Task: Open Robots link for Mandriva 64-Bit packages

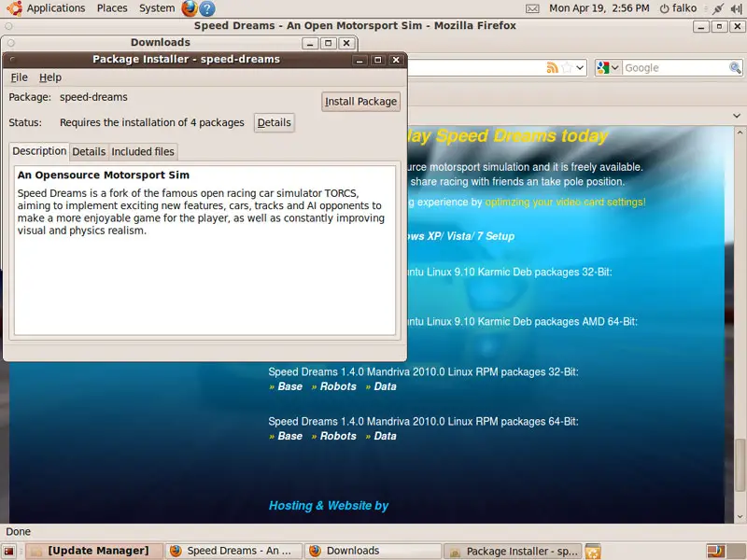Action: pyautogui.click(x=338, y=436)
